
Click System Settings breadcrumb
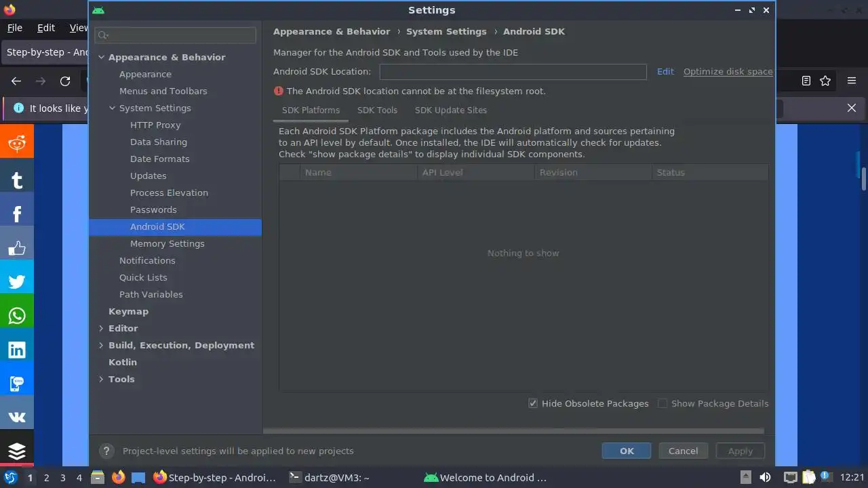pyautogui.click(x=446, y=31)
